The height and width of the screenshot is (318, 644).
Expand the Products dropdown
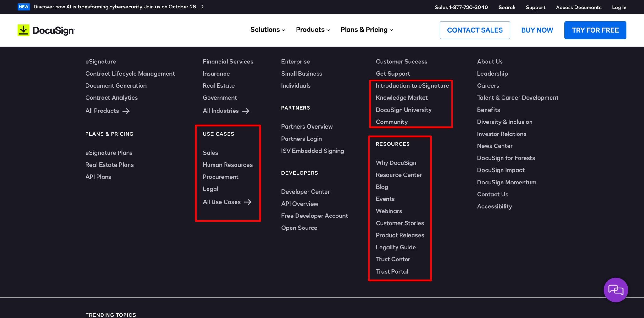pyautogui.click(x=312, y=30)
